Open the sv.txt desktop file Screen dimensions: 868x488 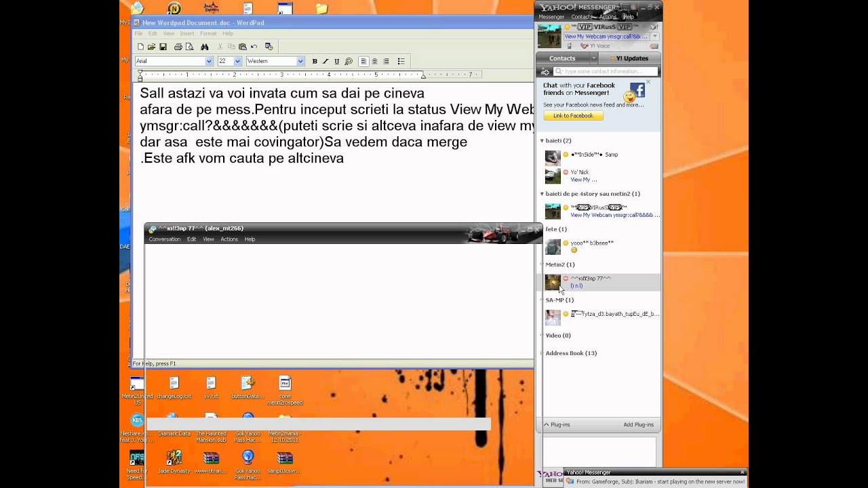pos(211,388)
